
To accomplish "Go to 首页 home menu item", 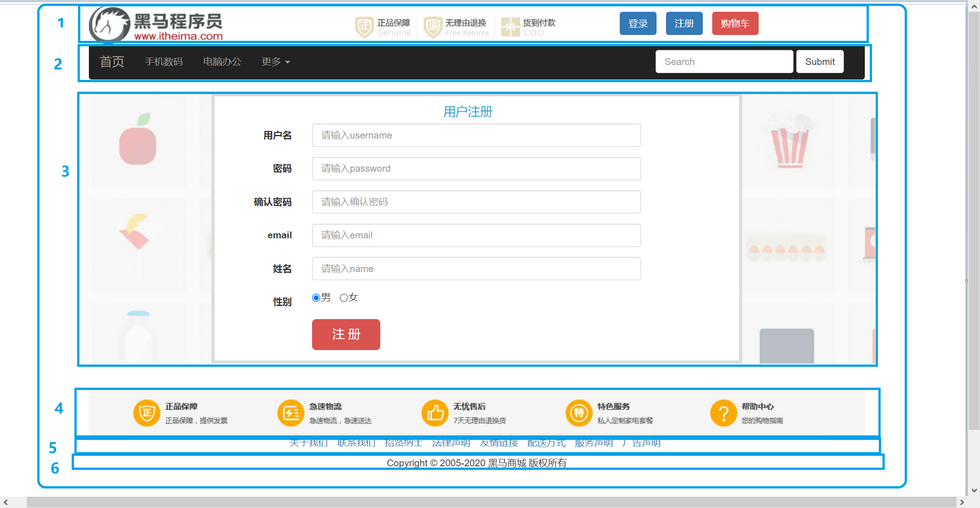I will [x=112, y=62].
